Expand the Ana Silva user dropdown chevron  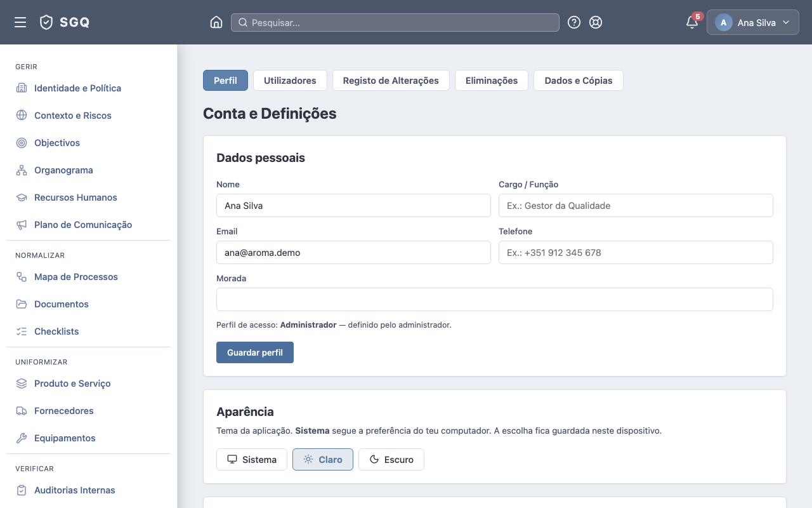pyautogui.click(x=786, y=22)
